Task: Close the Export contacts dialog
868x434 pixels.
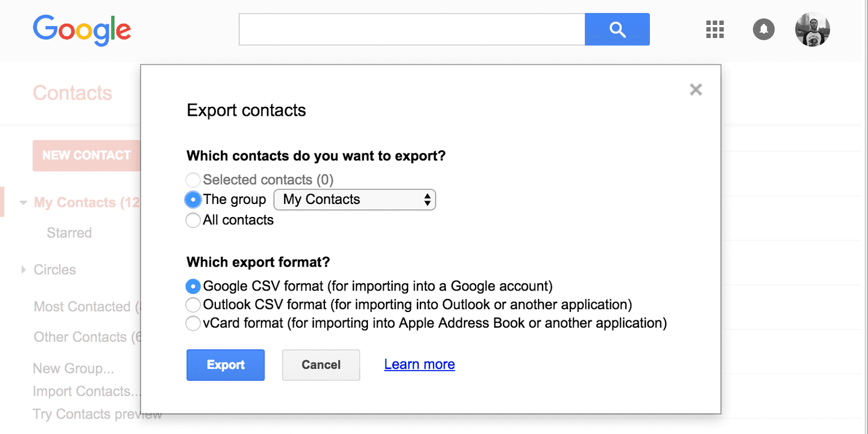Action: pyautogui.click(x=696, y=89)
